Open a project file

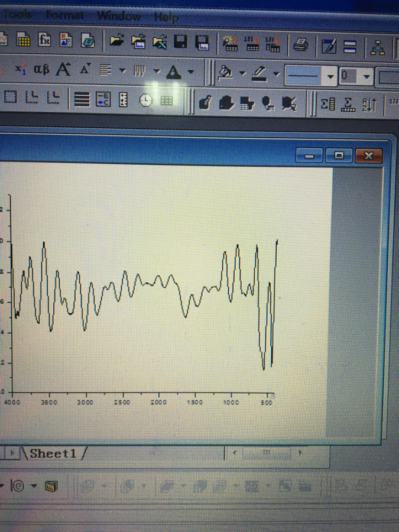point(116,41)
